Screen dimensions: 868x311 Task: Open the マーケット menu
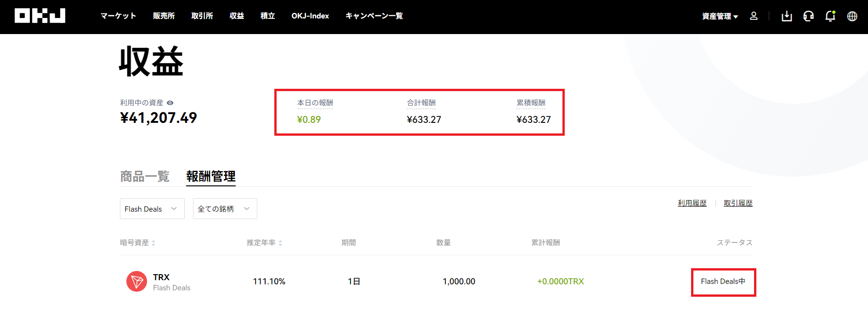119,16
